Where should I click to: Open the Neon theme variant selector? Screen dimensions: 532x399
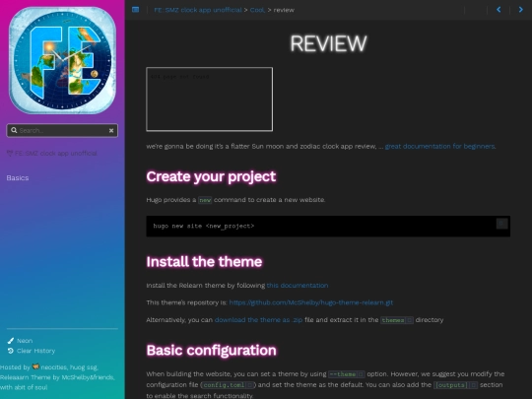point(25,341)
